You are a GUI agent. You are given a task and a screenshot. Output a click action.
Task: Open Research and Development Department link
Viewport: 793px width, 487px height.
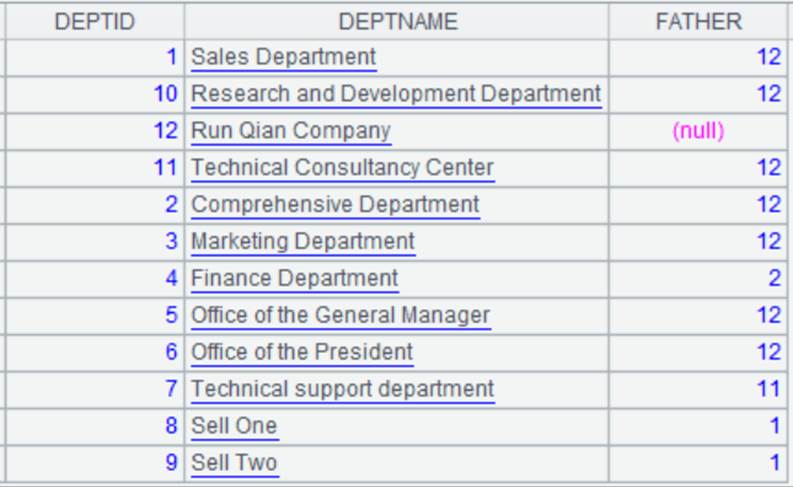click(396, 94)
